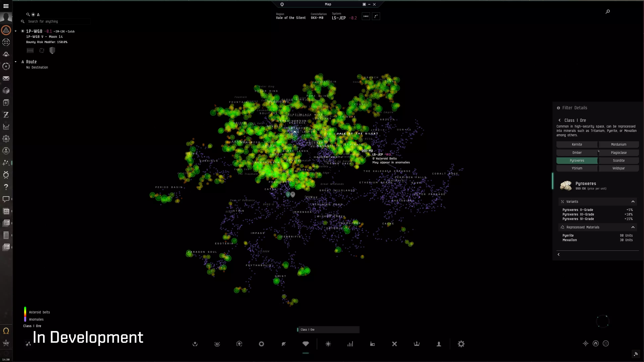Select the Kernite ore filter
This screenshot has width=644, height=362.
coord(577,144)
